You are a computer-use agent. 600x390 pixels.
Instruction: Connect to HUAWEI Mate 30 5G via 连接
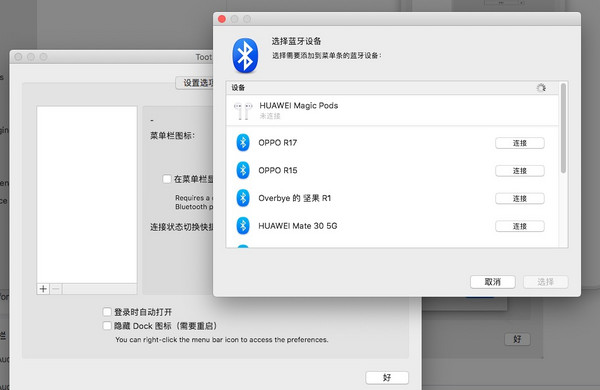[520, 226]
